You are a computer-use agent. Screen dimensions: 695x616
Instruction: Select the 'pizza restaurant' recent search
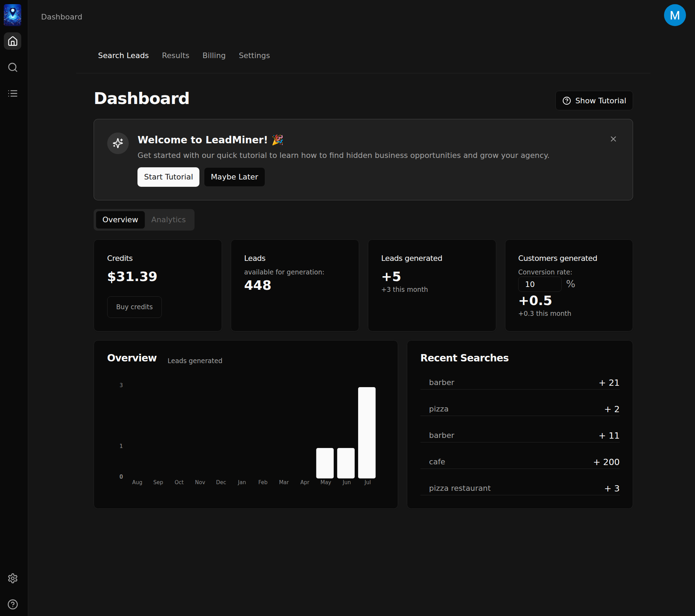tap(520, 488)
